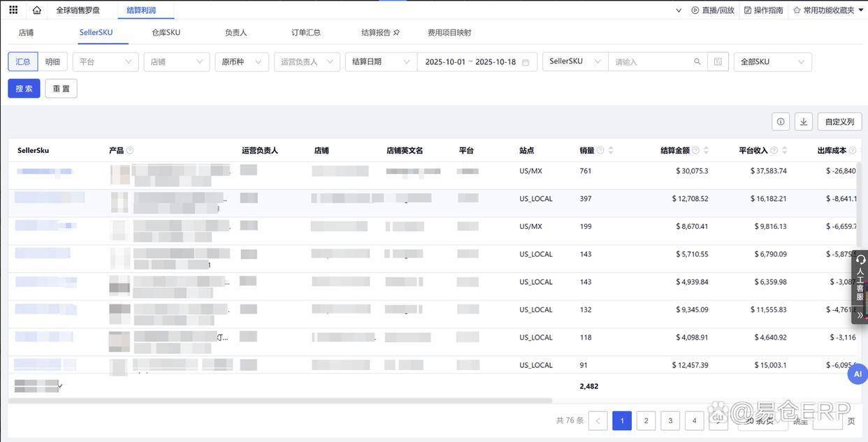Click the help icon beside 产品 column header
This screenshot has height=442, width=868.
(130, 150)
